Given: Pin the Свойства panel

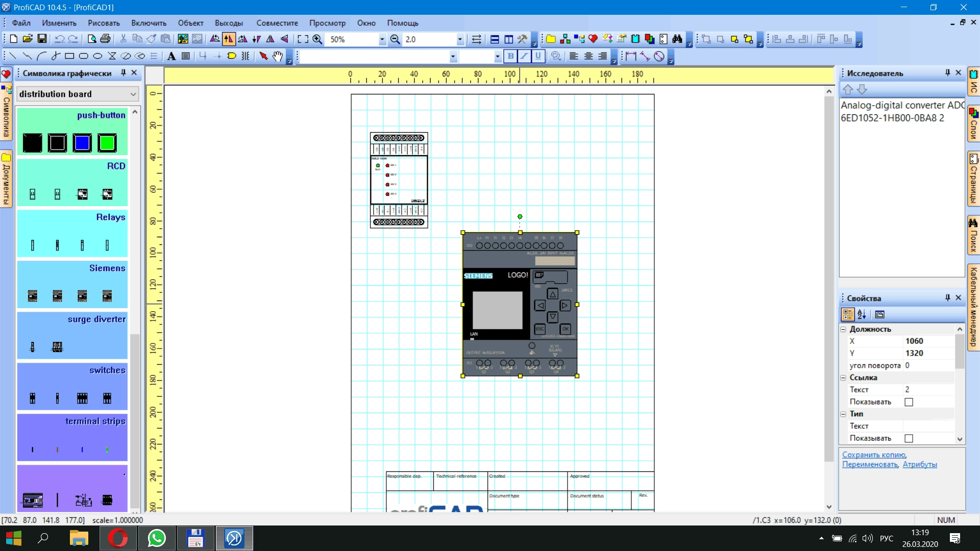Looking at the screenshot, I should click(947, 298).
